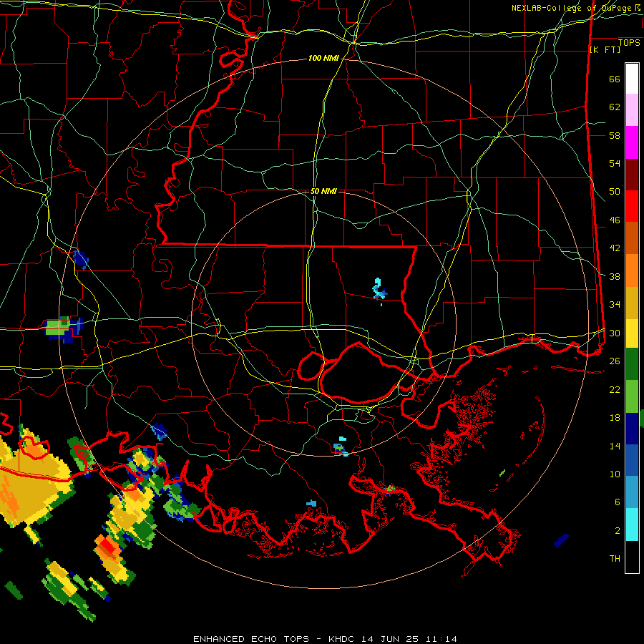
Task: Click the light pink legend swatch
Action: pos(632,110)
